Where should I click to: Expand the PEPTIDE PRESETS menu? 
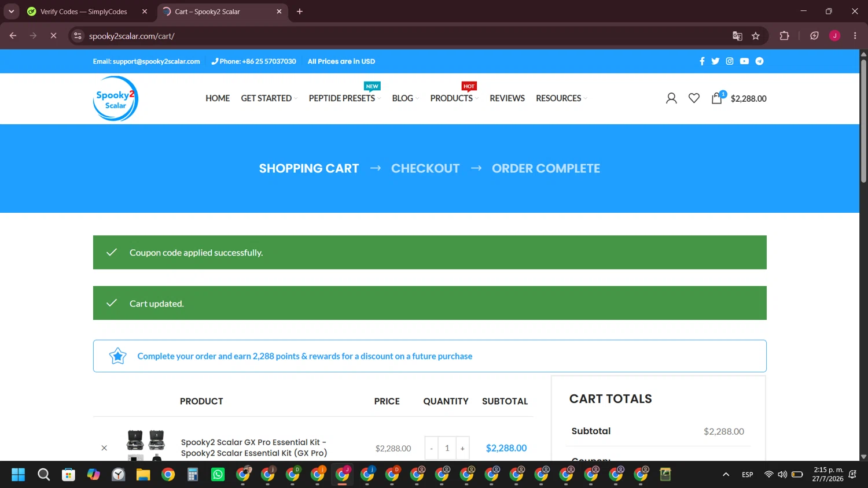tap(345, 98)
